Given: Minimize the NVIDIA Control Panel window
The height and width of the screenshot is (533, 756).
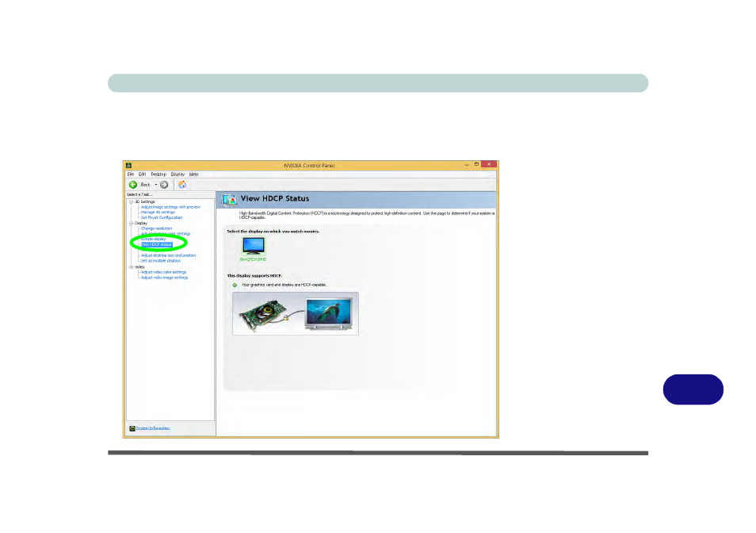Looking at the screenshot, I should 466,165.
